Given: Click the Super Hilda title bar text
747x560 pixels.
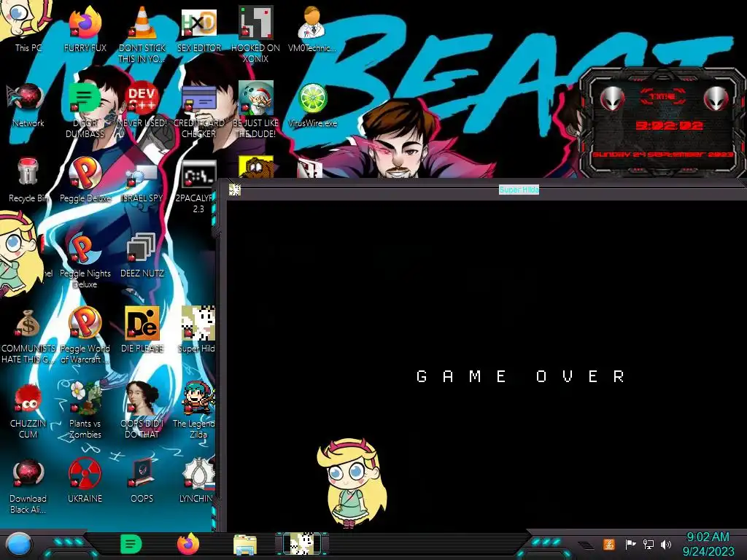Looking at the screenshot, I should point(519,190).
